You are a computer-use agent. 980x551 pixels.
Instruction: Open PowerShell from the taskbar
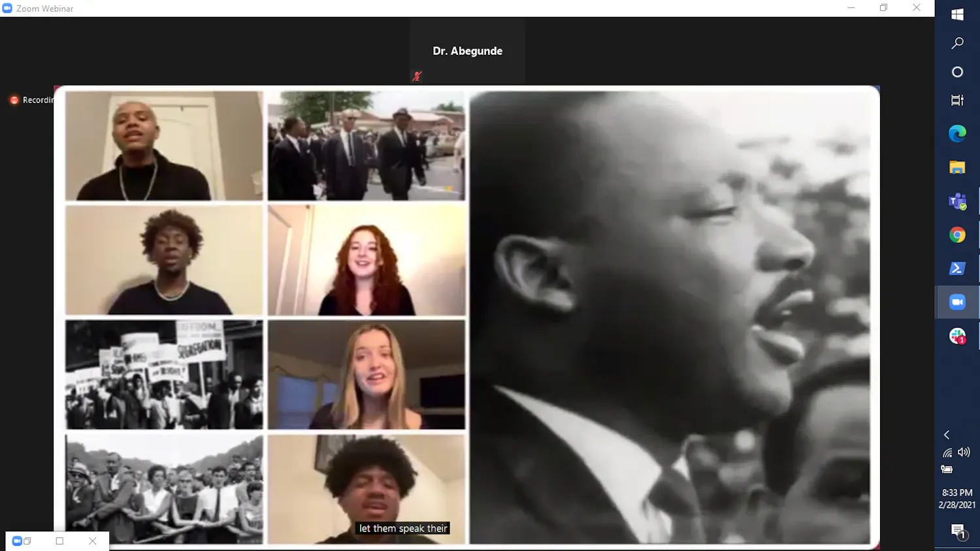(957, 268)
